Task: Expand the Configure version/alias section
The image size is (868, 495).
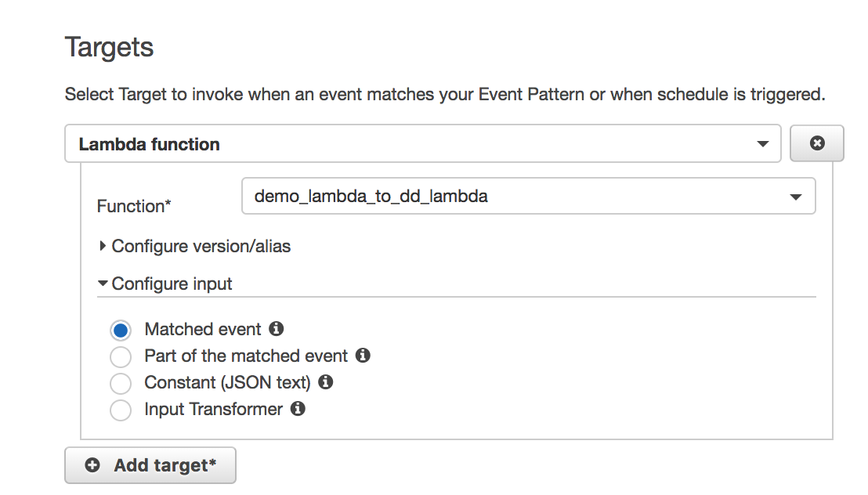Action: pyautogui.click(x=201, y=246)
